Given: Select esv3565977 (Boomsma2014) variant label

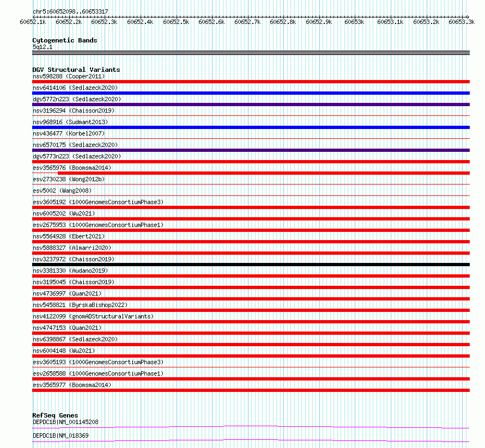Looking at the screenshot, I should [72, 385].
